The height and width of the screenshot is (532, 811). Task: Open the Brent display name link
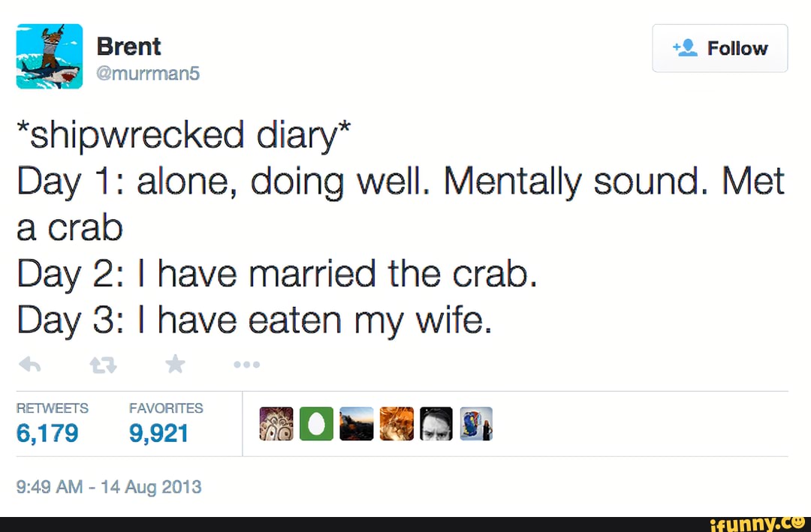pos(128,47)
